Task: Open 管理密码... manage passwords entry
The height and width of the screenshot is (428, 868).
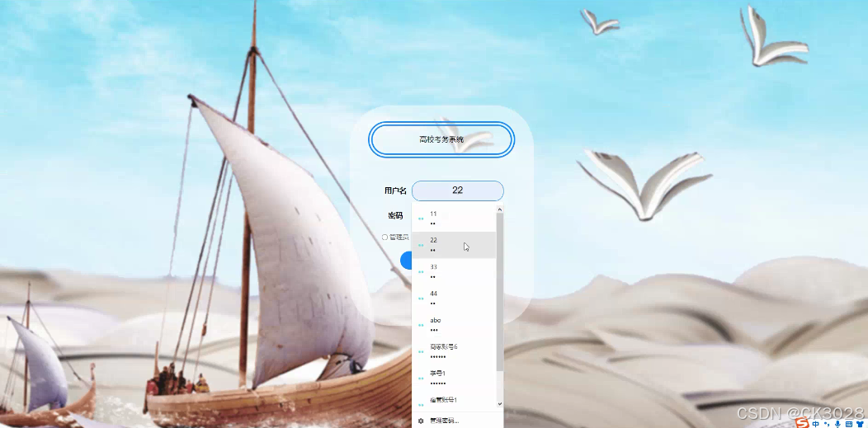Action: (x=457, y=421)
